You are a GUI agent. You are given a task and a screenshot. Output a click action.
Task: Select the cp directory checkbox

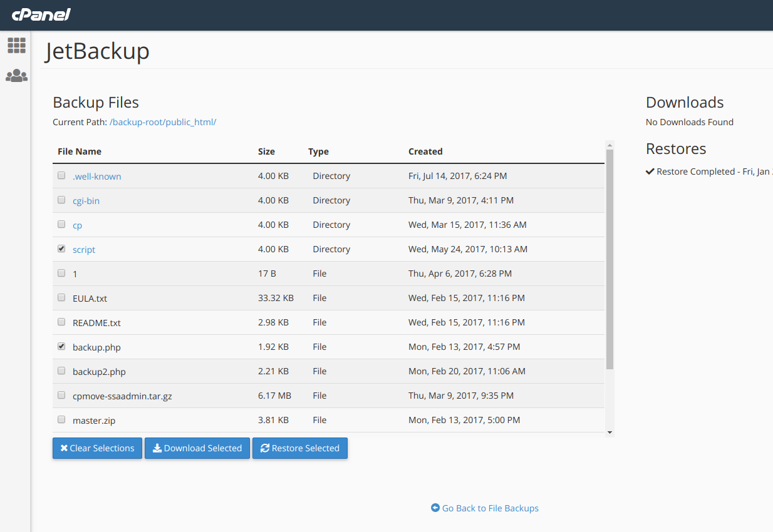pos(61,224)
